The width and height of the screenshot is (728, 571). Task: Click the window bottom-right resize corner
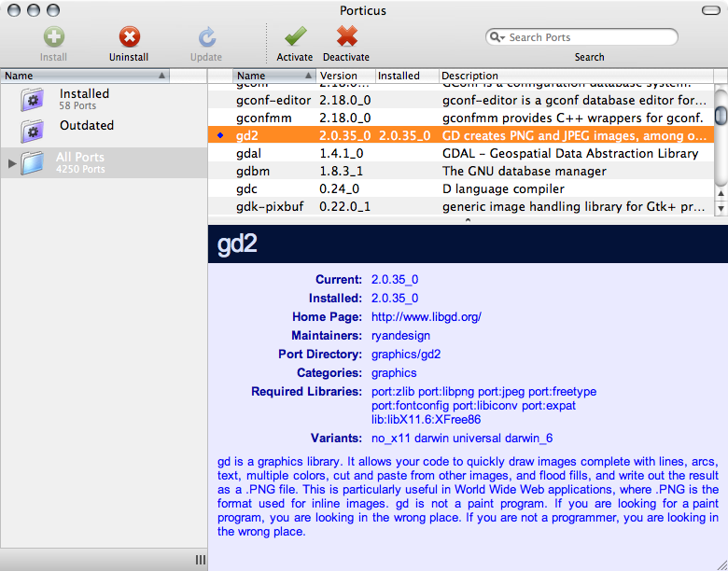pyautogui.click(x=721, y=564)
